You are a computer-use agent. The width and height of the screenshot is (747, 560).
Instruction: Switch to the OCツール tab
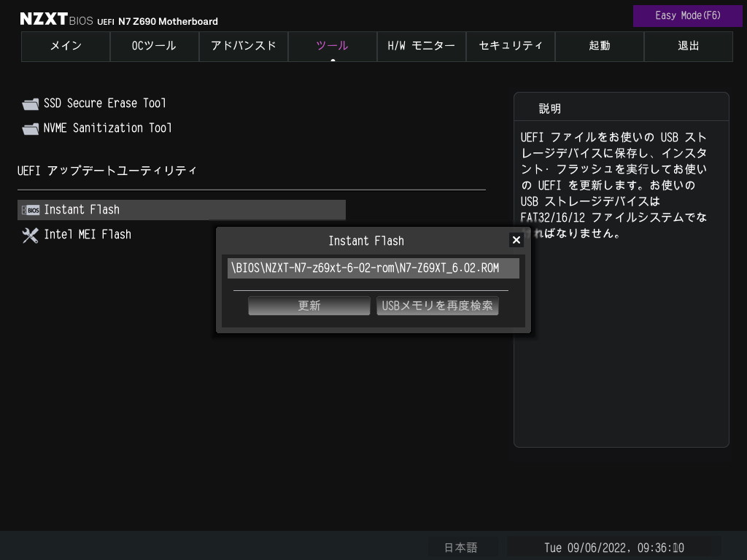click(x=155, y=46)
